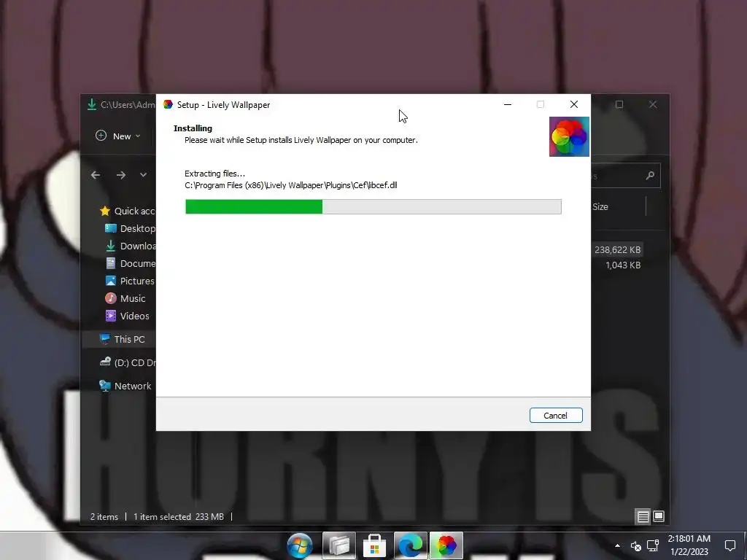Select Network in Explorer sidebar
Viewport: 747px width, 560px height.
click(x=125, y=386)
